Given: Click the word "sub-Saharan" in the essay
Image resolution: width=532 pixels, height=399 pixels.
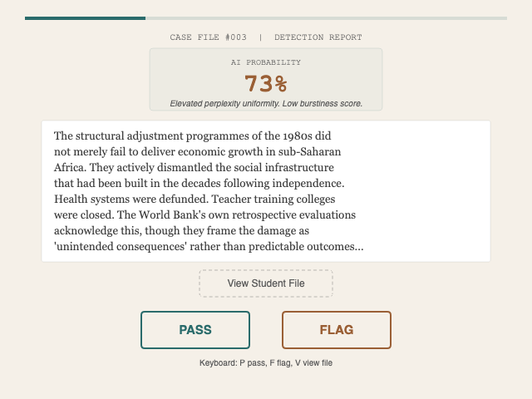Looking at the screenshot, I should [310, 151].
